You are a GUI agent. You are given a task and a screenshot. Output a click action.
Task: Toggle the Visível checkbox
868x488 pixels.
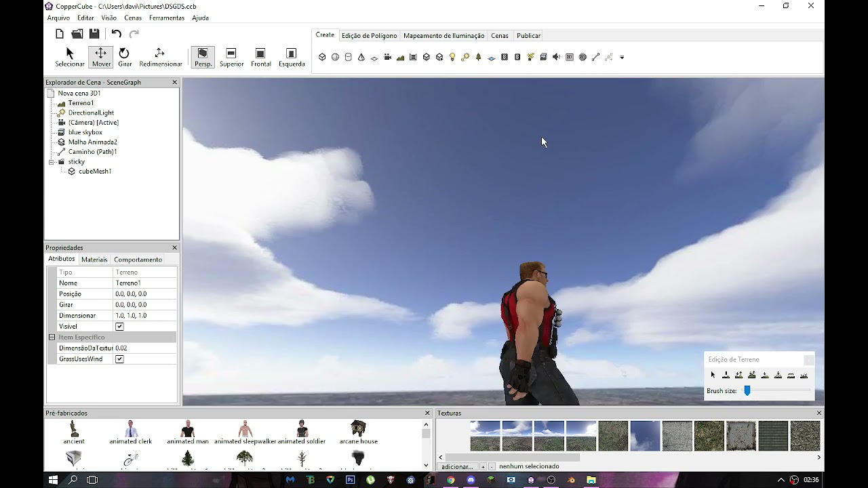tap(119, 327)
